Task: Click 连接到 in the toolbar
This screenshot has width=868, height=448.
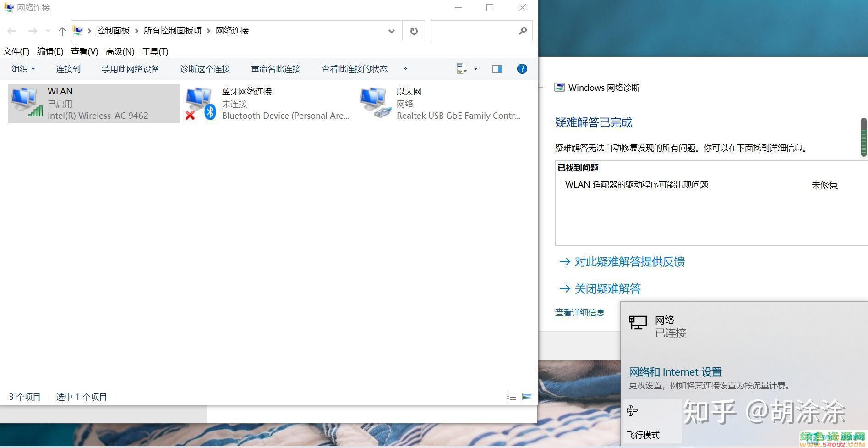Action: tap(68, 69)
